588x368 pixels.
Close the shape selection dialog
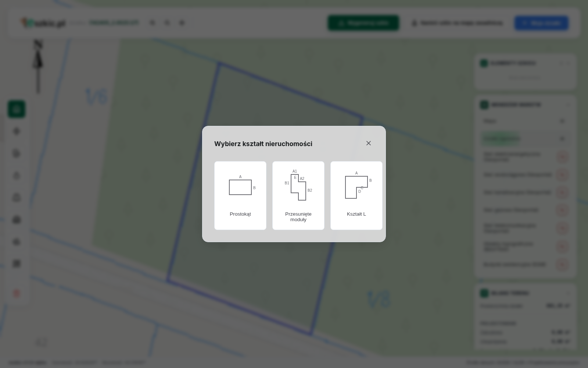(369, 143)
